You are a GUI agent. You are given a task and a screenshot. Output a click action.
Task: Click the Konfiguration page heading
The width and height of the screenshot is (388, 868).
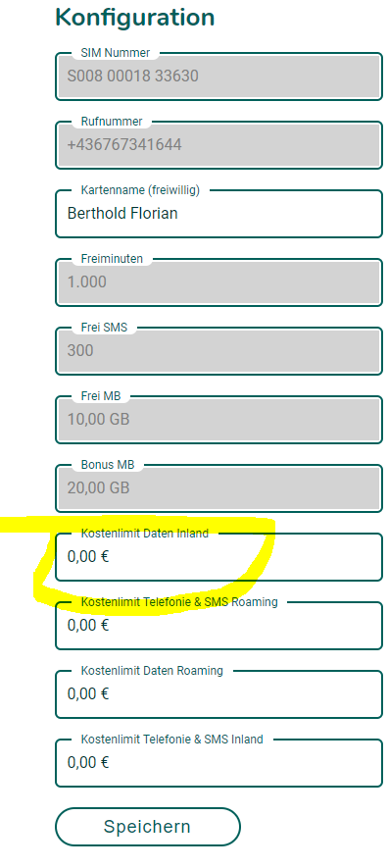(135, 18)
